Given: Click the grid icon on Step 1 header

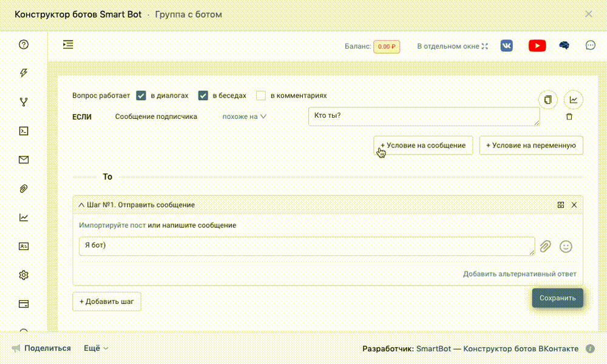Looking at the screenshot, I should [x=560, y=205].
